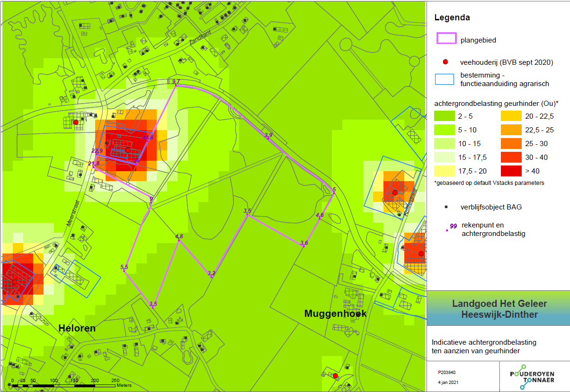
Task: Select the 5 - 10 odour colour swatch
Action: [x=445, y=131]
